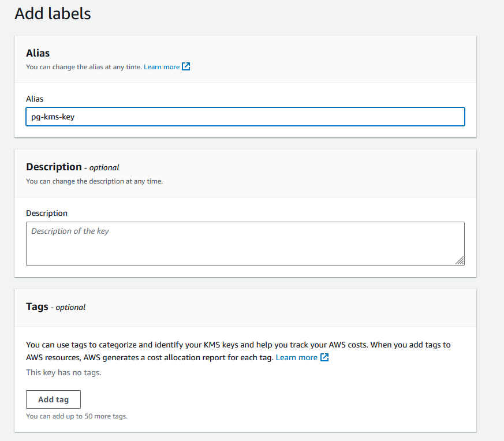The height and width of the screenshot is (441, 504).
Task: Click the Add labels page heading
Action: click(x=53, y=13)
